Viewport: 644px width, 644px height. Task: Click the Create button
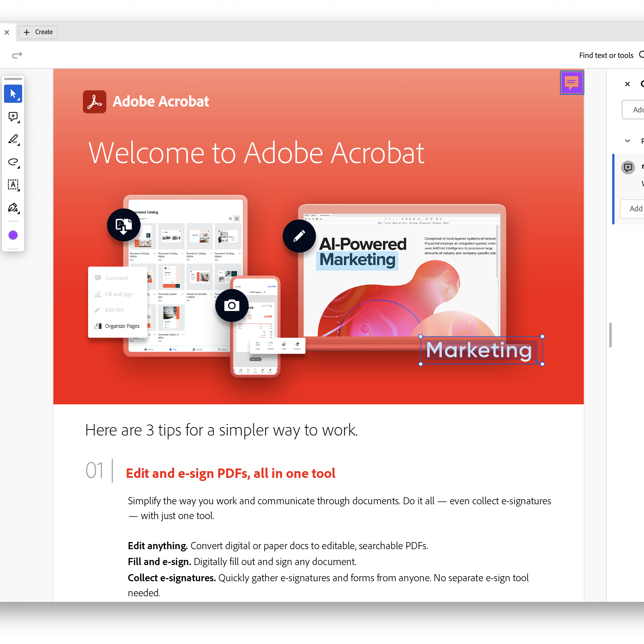point(38,32)
